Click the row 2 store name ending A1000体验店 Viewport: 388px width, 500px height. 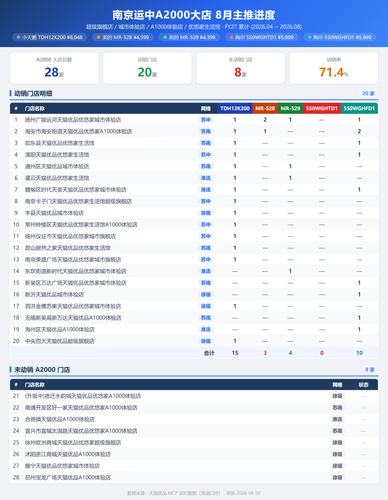(78, 131)
